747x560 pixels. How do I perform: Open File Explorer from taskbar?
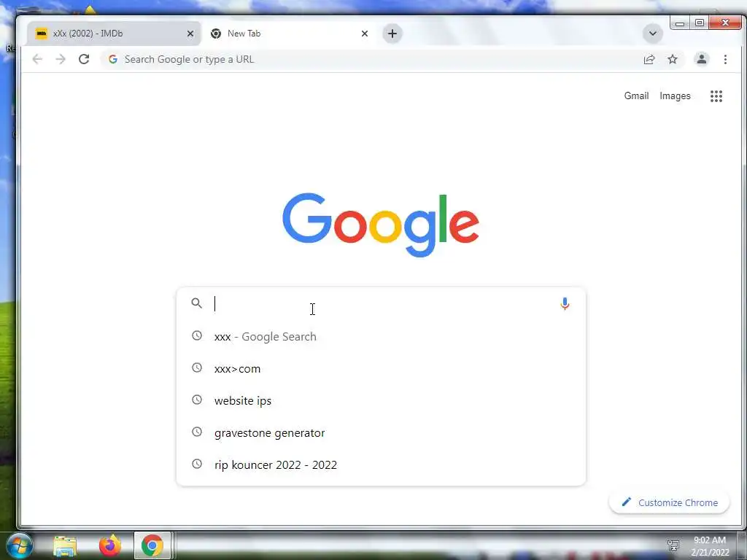tap(65, 545)
